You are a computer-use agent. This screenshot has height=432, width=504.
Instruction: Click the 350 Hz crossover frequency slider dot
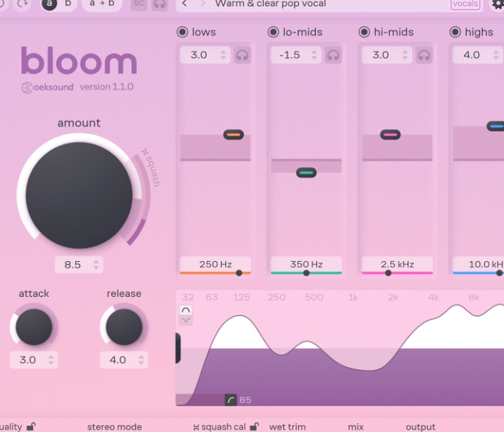(x=307, y=273)
